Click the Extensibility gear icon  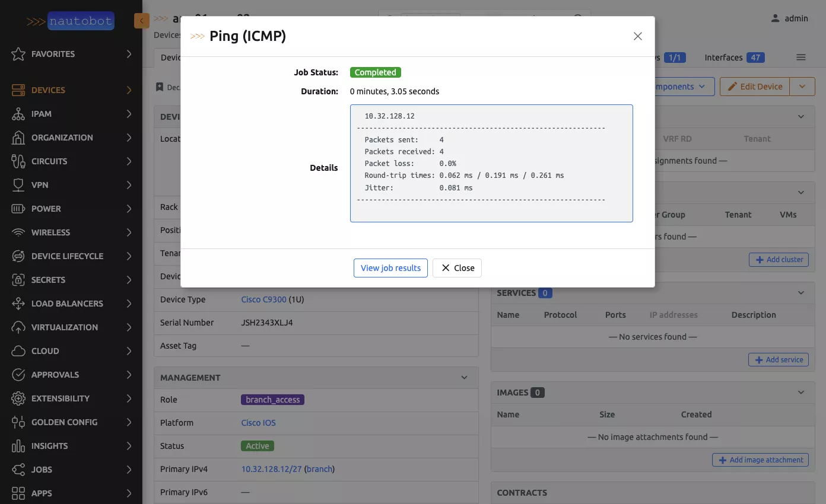(x=18, y=398)
